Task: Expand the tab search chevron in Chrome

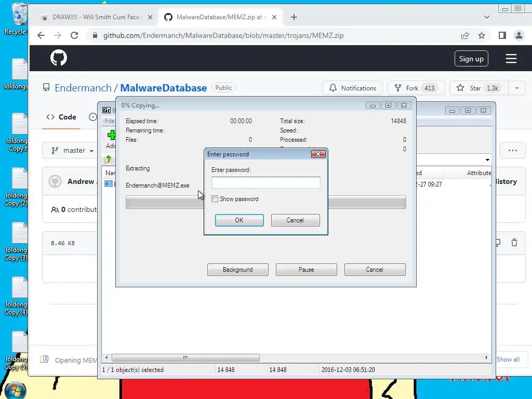Action: tap(486, 17)
